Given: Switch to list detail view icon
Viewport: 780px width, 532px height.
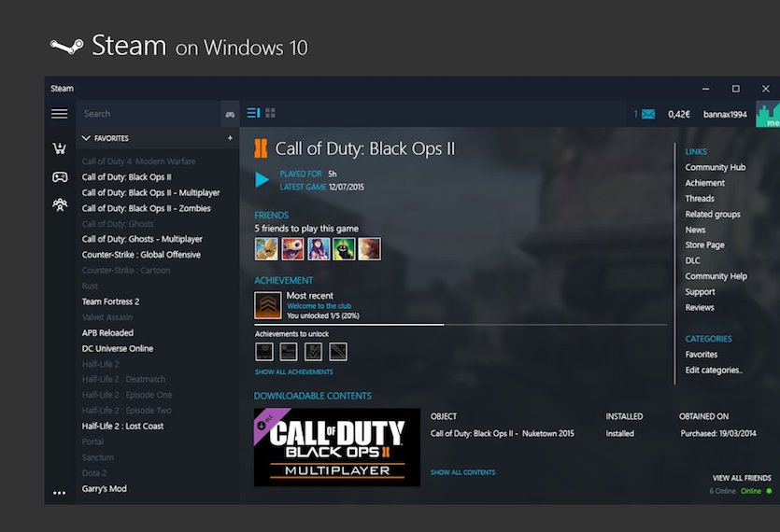Looking at the screenshot, I should [254, 113].
